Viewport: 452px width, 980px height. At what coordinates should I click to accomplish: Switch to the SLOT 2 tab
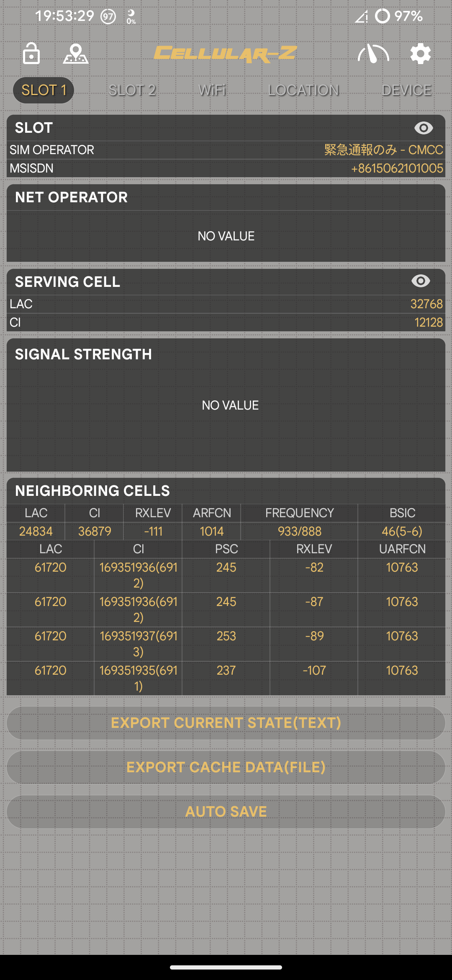[133, 90]
